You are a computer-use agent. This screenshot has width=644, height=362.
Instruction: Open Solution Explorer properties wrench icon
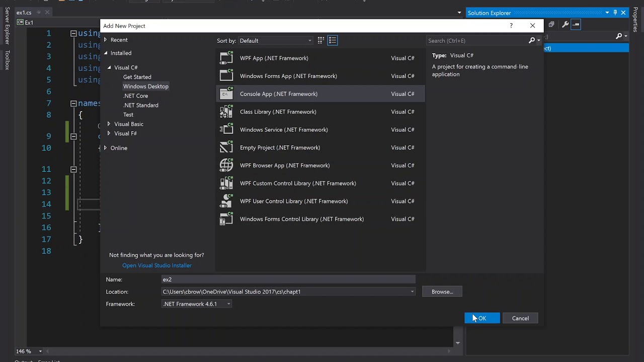(x=566, y=24)
